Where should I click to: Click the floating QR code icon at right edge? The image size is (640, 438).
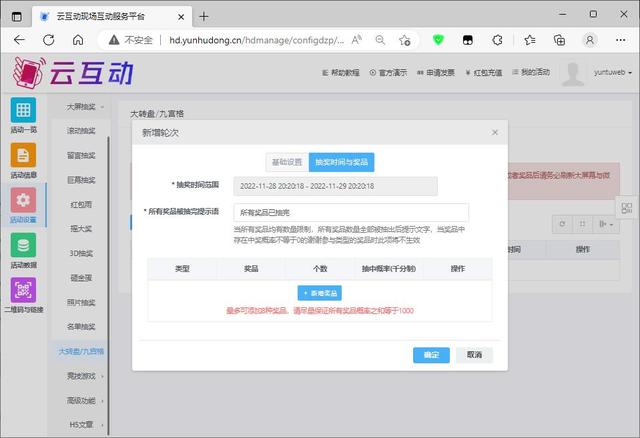(x=627, y=208)
